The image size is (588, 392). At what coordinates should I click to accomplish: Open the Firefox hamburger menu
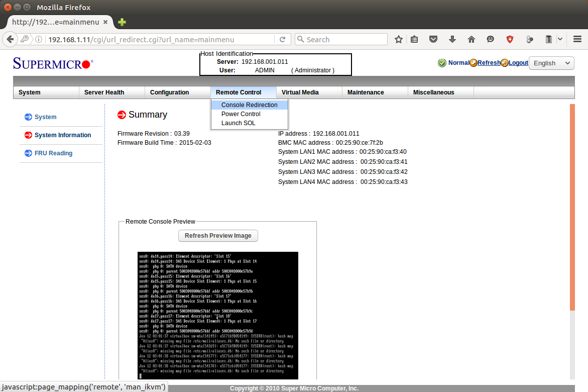tap(576, 39)
